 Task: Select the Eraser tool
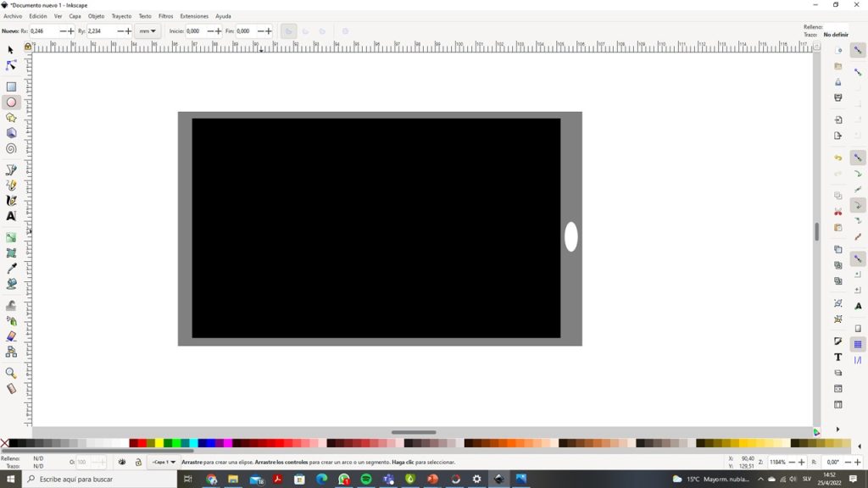[10, 336]
